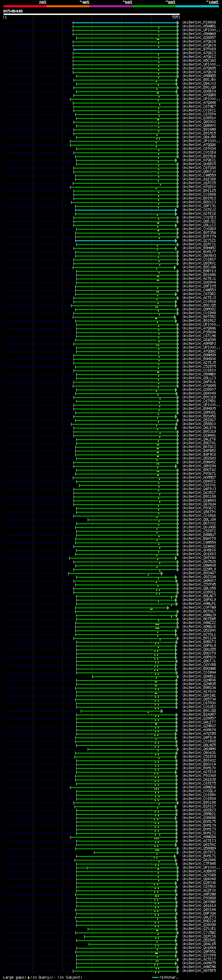Viewport: 222px width, 980px height.
Task: Select hit label UniRef100_A9NTM6
Action: (199, 967)
